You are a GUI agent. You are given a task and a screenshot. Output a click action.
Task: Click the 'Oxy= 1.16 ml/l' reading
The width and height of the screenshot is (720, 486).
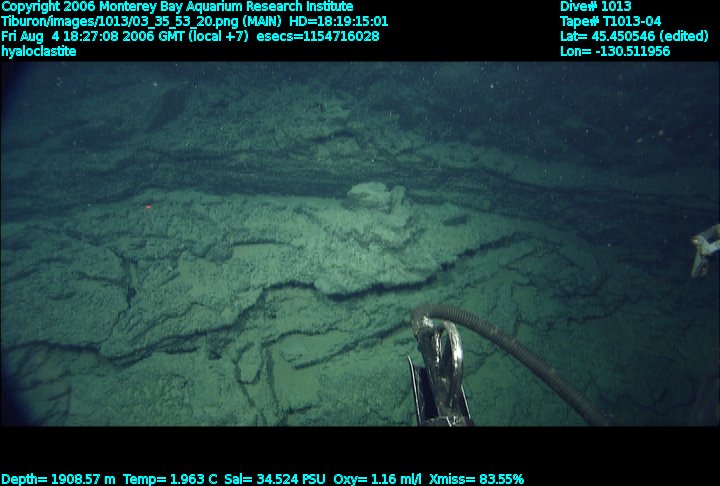377,479
